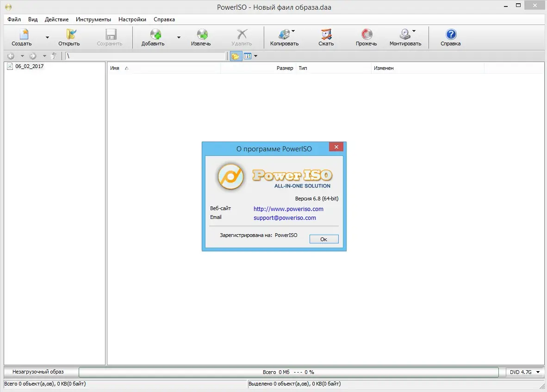
Task: Open the Настройки menu
Action: tap(132, 19)
